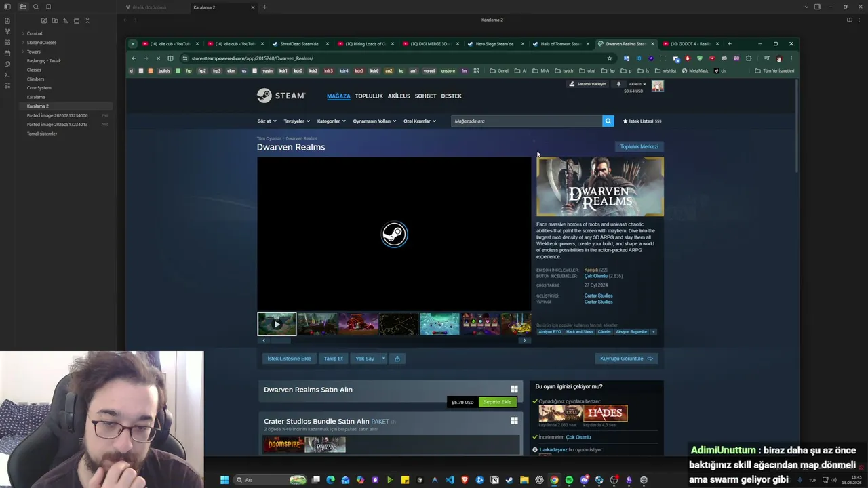Open the Crater Studios developer link
Screen dimensions: 868x488
pyautogui.click(x=598, y=296)
